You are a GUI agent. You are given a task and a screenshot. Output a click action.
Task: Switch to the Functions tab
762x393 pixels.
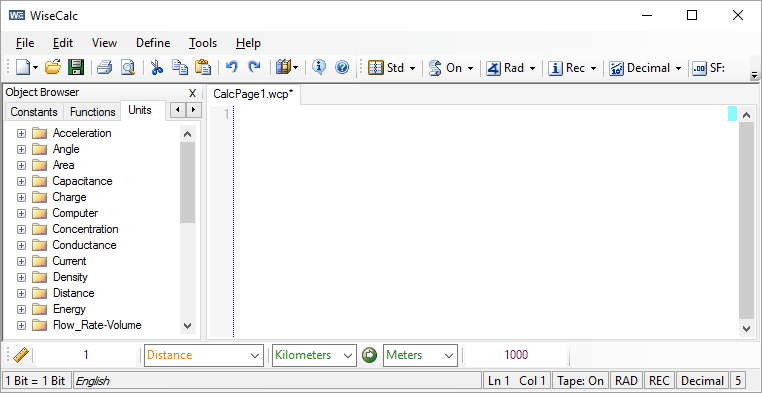click(x=92, y=112)
